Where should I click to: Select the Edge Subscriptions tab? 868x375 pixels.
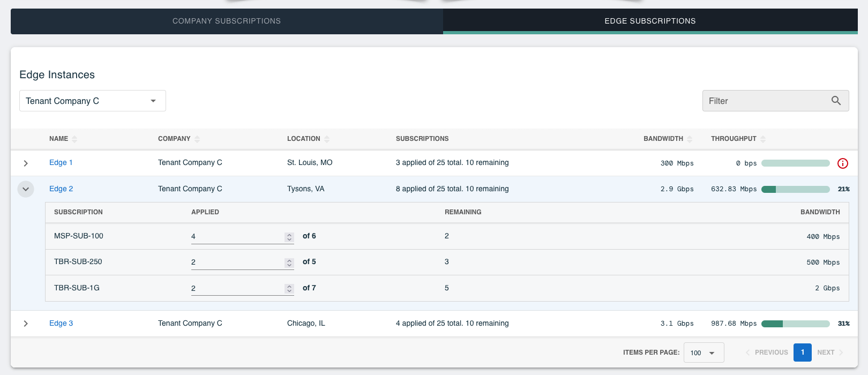click(x=650, y=21)
